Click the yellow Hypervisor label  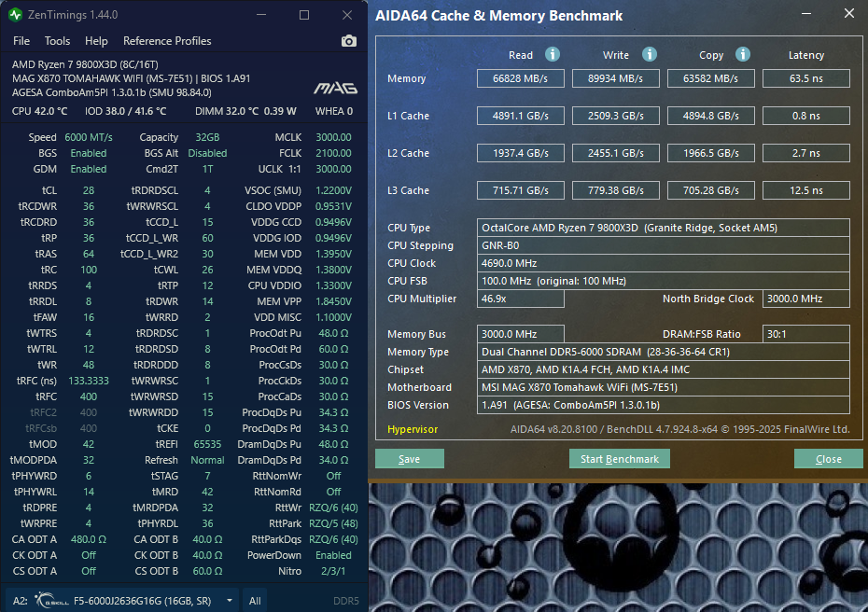(413, 429)
